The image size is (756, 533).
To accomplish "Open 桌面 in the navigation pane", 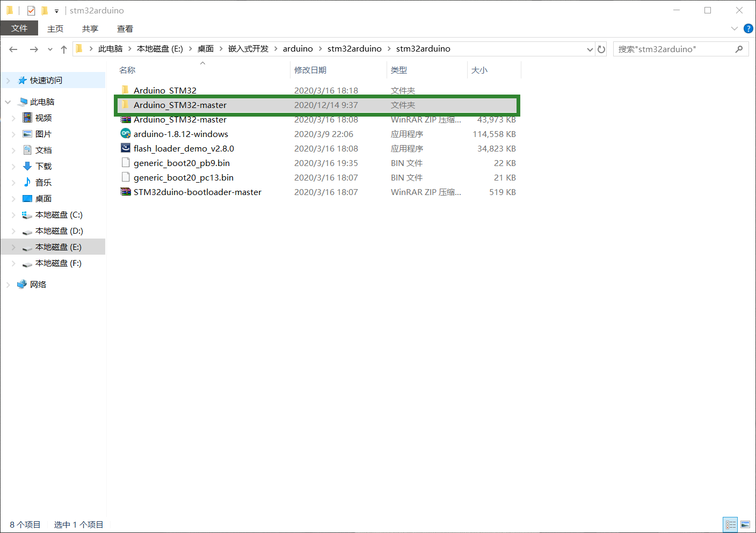I will (43, 198).
